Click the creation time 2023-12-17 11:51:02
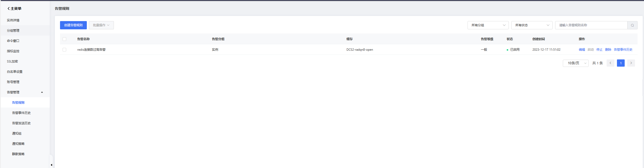Viewport: 644px width, 168px height. 546,50
